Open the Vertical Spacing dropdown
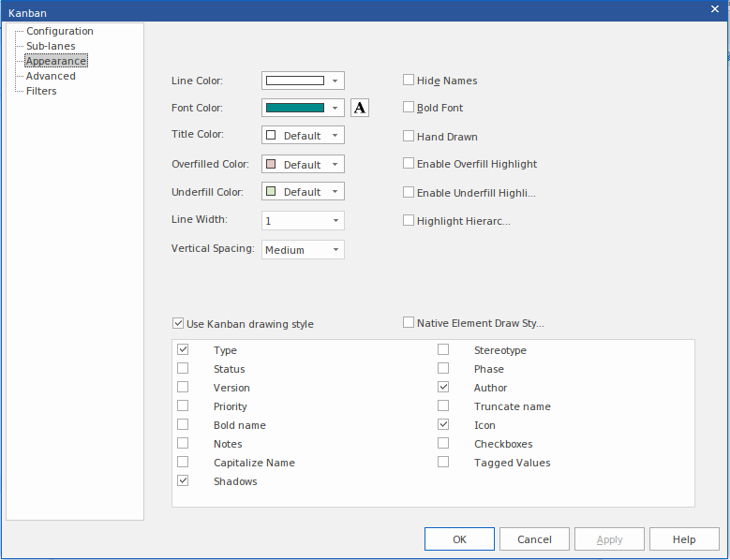The width and height of the screenshot is (730, 560). pyautogui.click(x=303, y=250)
